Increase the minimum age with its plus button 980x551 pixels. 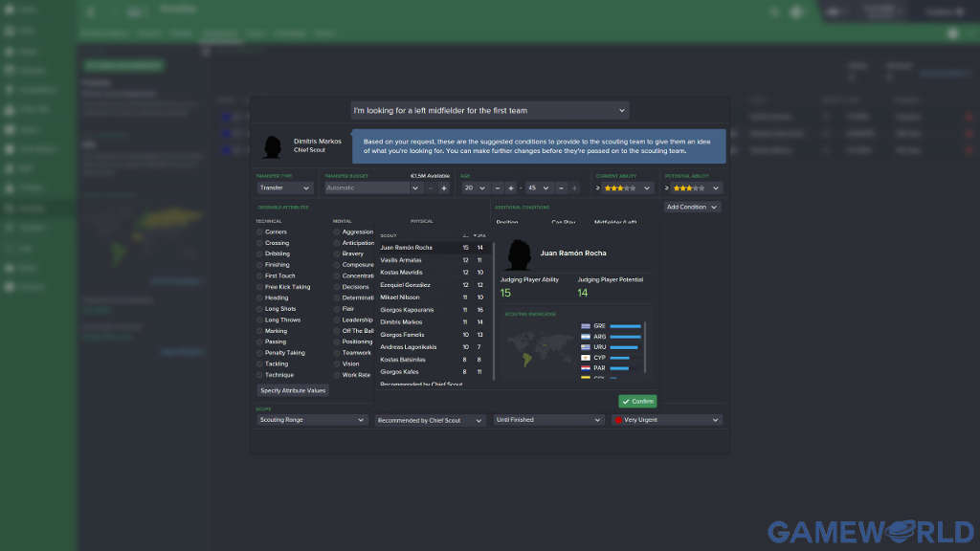(x=511, y=188)
